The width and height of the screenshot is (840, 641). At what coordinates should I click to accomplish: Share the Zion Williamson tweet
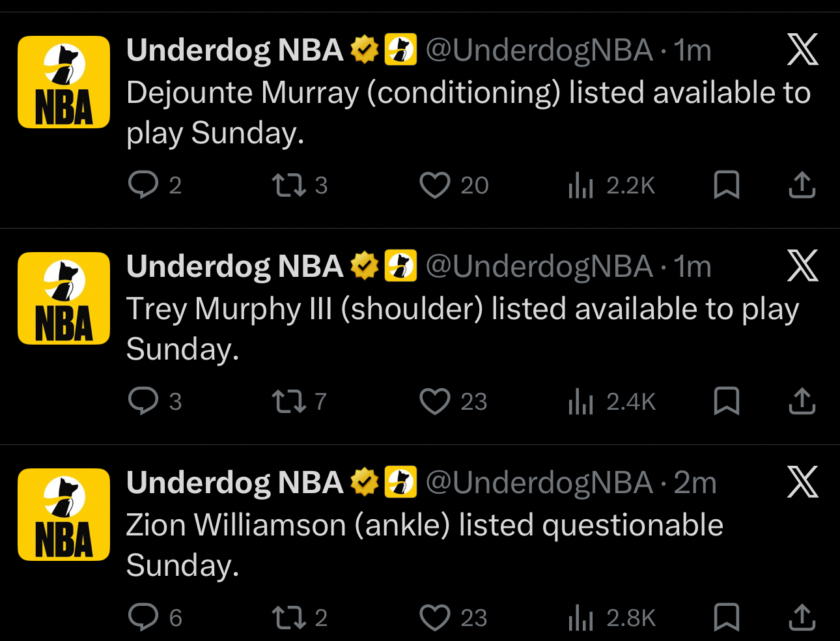802,618
